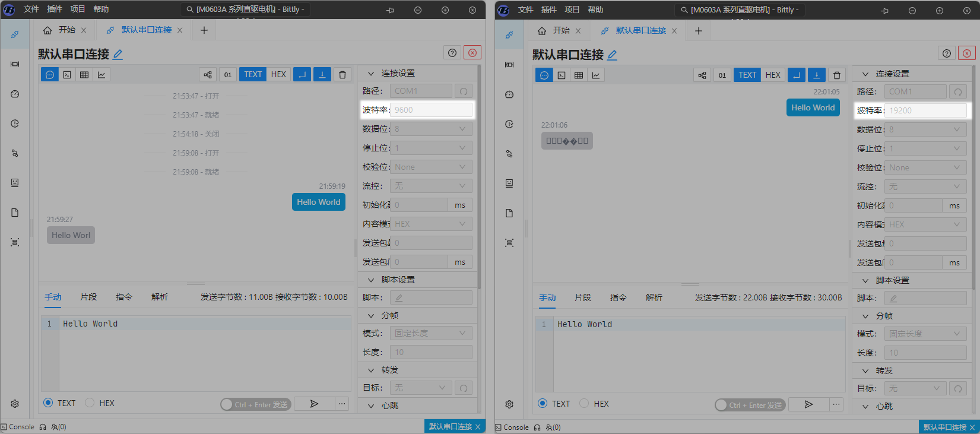Select HEX radio button in left window
Image resolution: width=980 pixels, height=434 pixels.
pos(90,403)
